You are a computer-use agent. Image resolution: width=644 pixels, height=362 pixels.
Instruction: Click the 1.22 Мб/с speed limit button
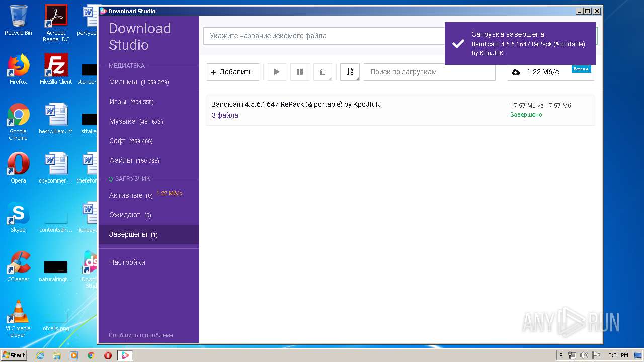550,72
